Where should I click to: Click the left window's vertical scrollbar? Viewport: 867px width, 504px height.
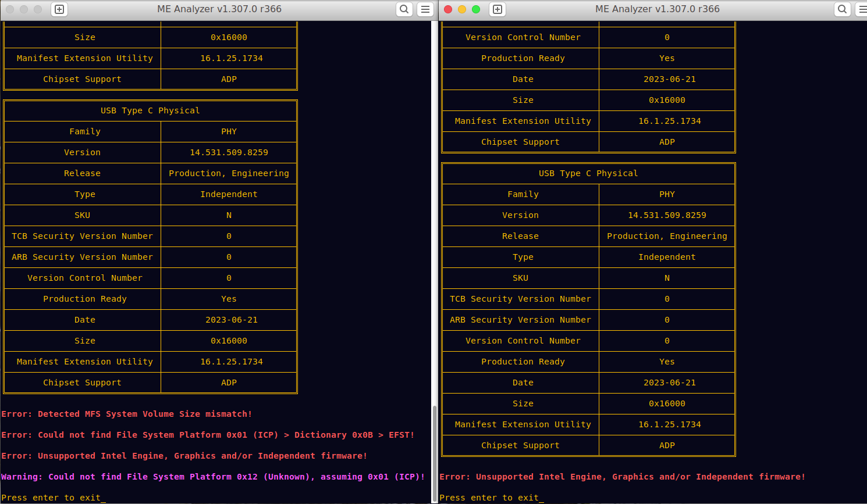[x=434, y=453]
